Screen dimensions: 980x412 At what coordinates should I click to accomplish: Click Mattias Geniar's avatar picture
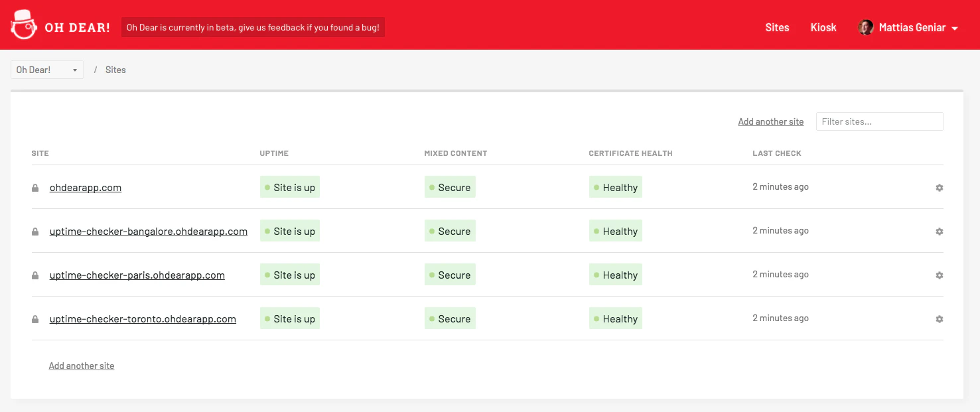tap(865, 27)
